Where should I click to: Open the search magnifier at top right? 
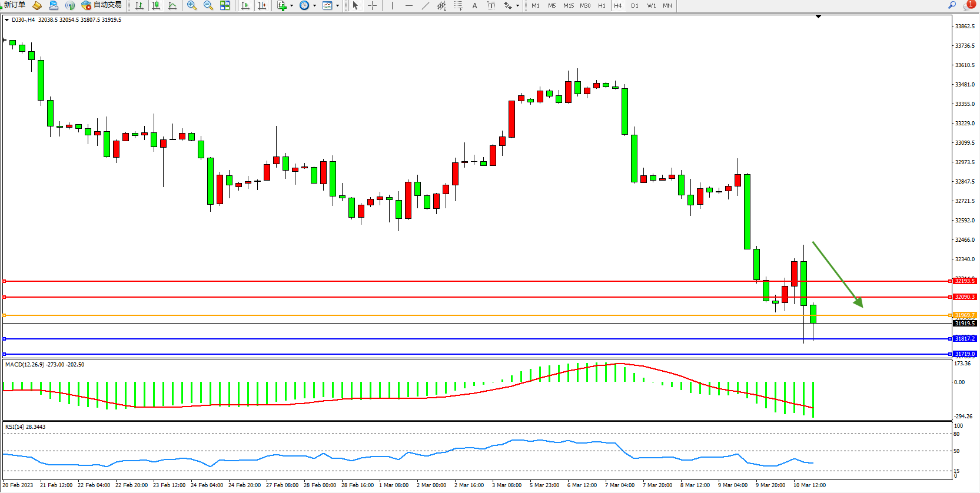pyautogui.click(x=952, y=5)
